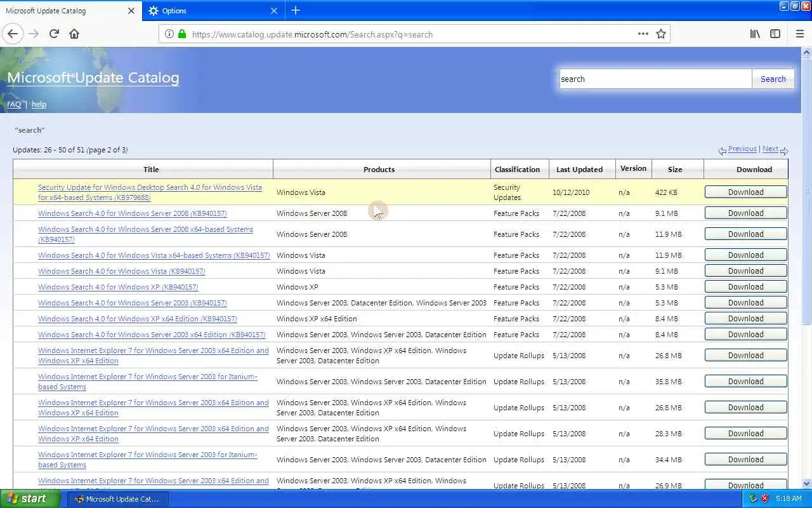
Task: Click the safely remove hardware tray icon
Action: click(753, 498)
